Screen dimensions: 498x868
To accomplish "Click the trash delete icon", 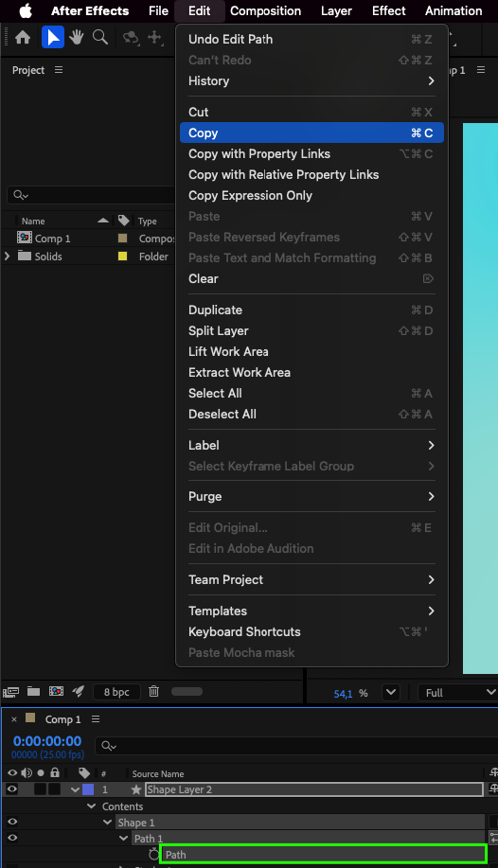I will pos(154,691).
